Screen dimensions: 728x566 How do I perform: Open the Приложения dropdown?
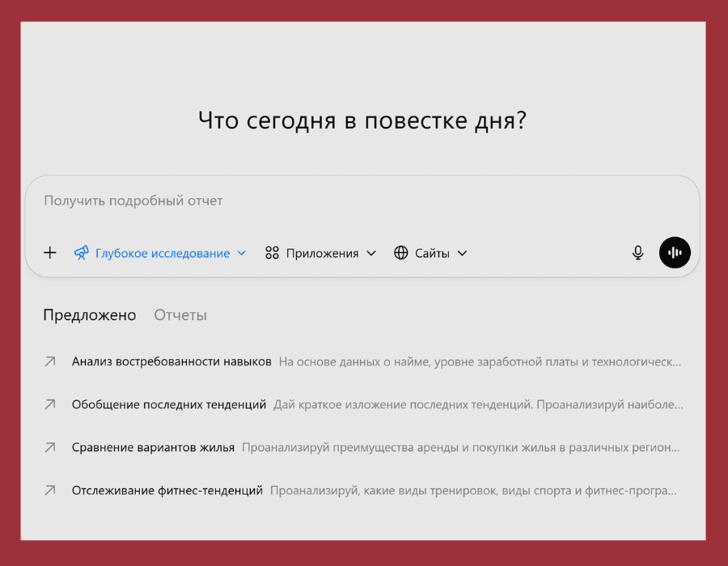point(371,252)
